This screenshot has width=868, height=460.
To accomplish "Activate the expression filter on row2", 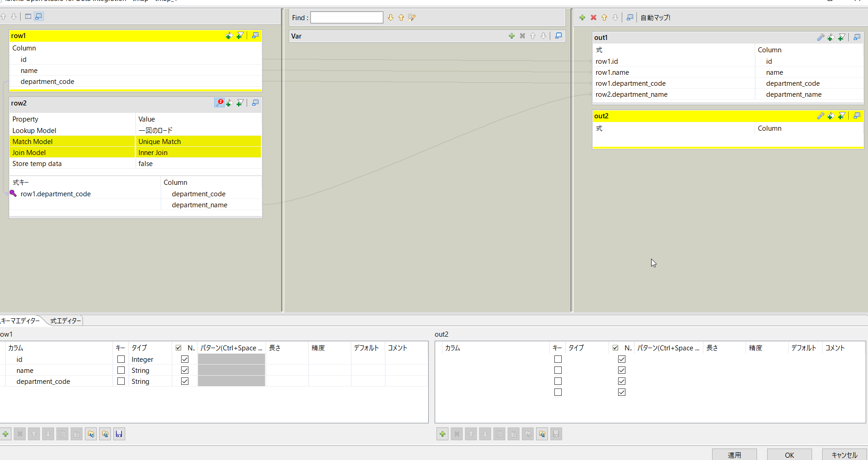I will tap(240, 103).
